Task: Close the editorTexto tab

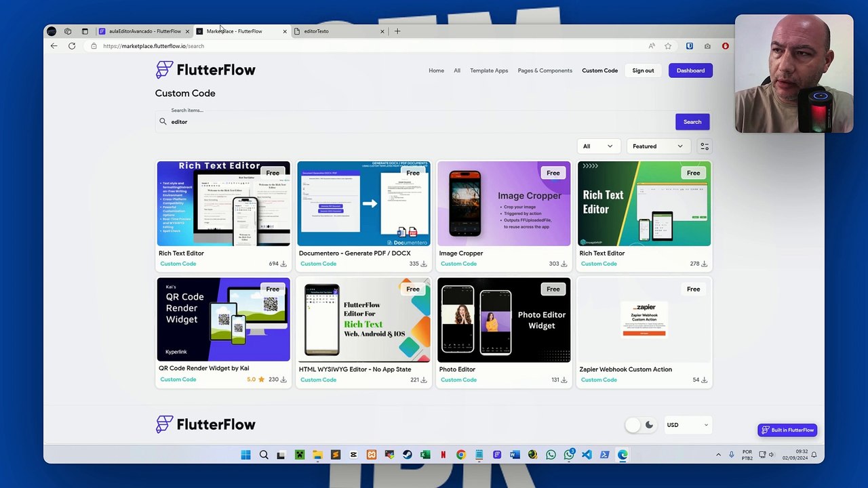Action: (x=382, y=31)
